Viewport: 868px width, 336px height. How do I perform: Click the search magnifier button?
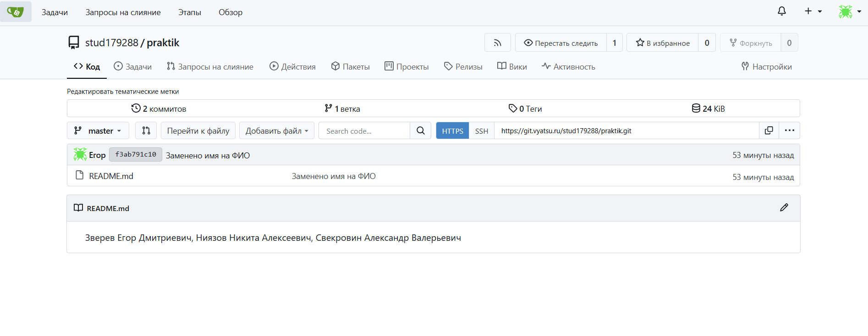point(420,130)
